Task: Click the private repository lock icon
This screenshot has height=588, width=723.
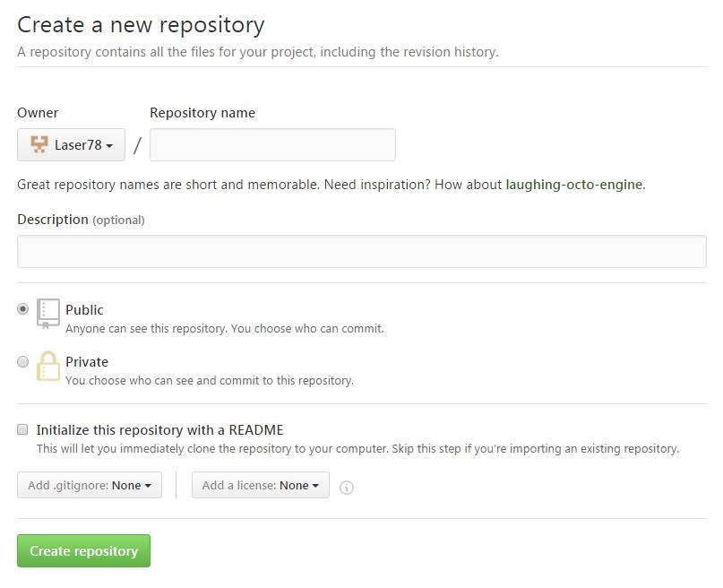Action: pos(48,366)
